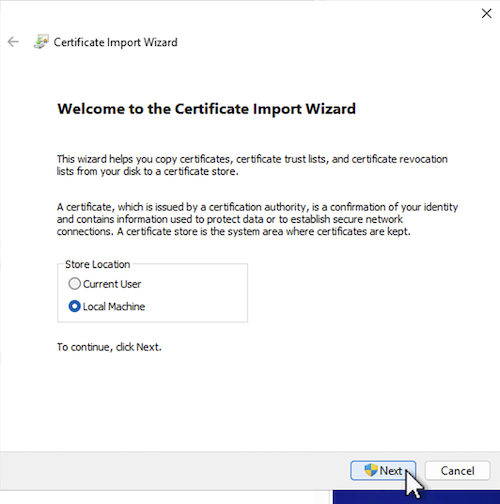
Task: Continue with the Next button
Action: tap(383, 471)
